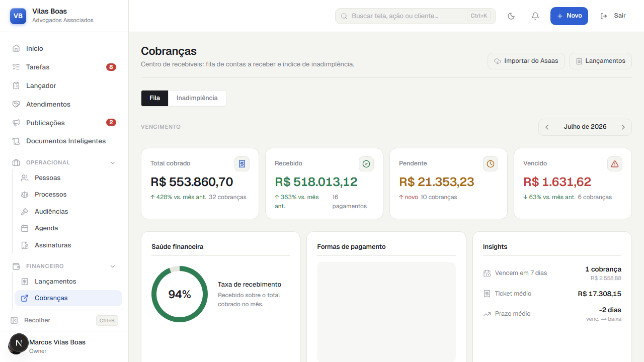Image resolution: width=644 pixels, height=362 pixels.
Task: Click the R$ 553.860,70 total
Action: click(x=192, y=182)
